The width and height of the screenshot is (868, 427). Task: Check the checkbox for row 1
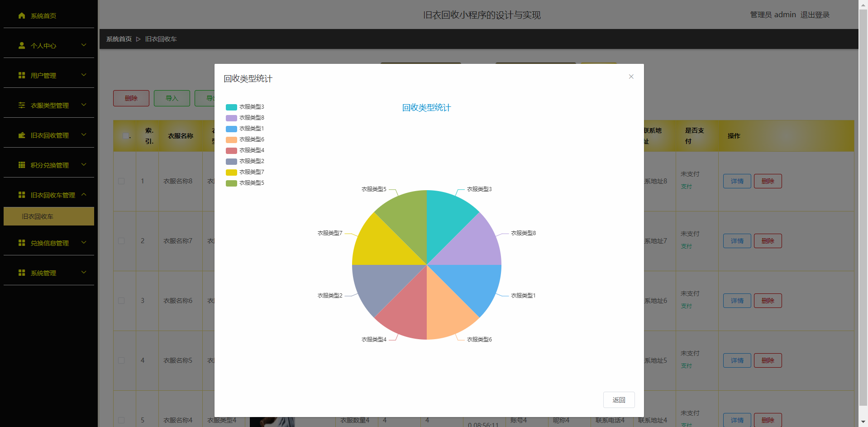[x=121, y=181]
